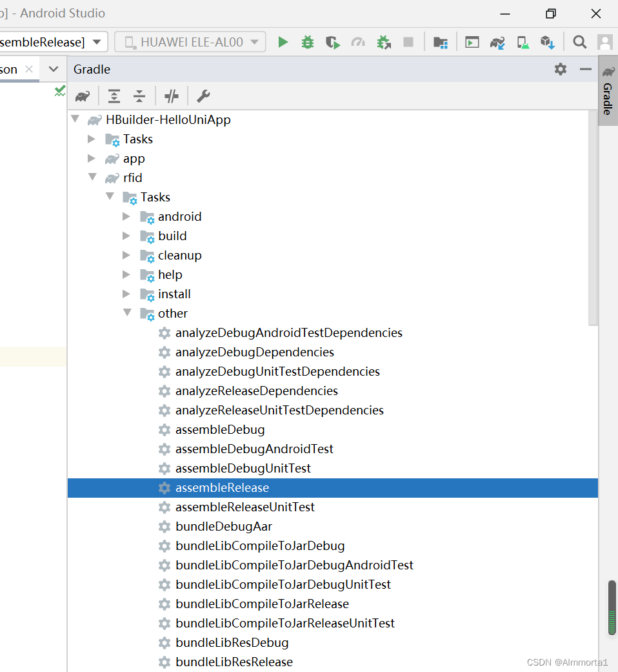
Task: Select the analyzeReleaseUnitTestDependencies task
Action: tap(280, 410)
